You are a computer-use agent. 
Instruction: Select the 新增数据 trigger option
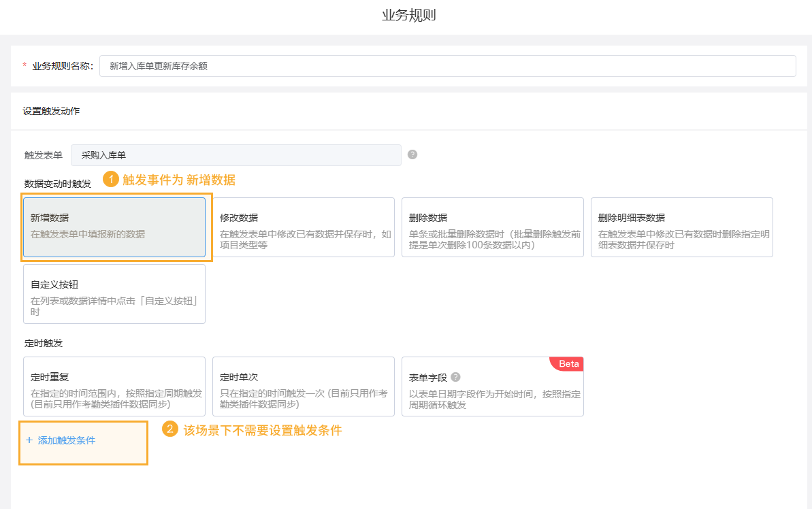[114, 227]
